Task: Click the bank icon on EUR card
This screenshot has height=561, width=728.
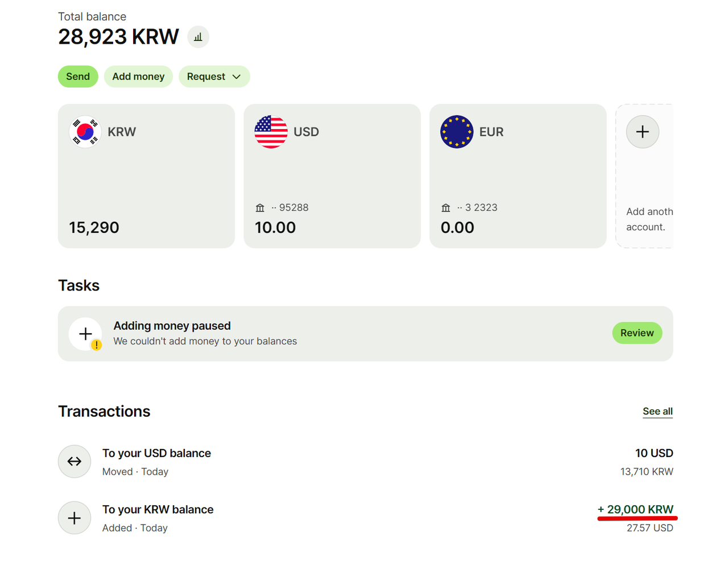Action: pyautogui.click(x=446, y=208)
